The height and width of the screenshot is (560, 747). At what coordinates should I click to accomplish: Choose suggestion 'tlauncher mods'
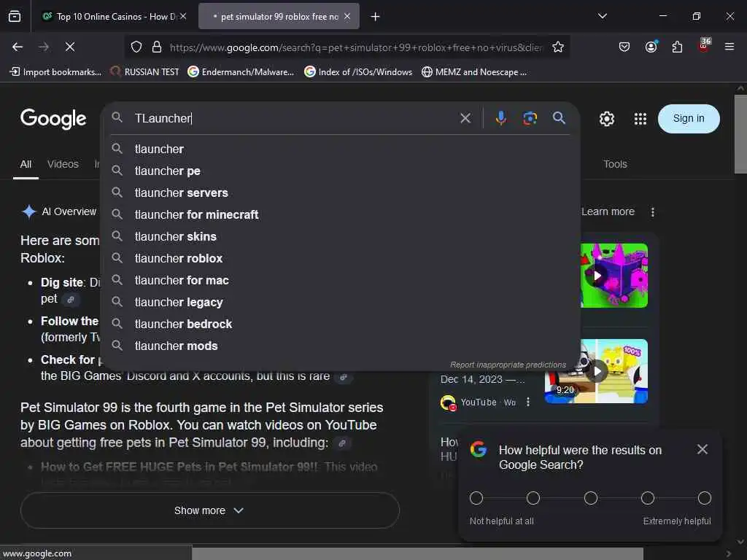point(341,346)
